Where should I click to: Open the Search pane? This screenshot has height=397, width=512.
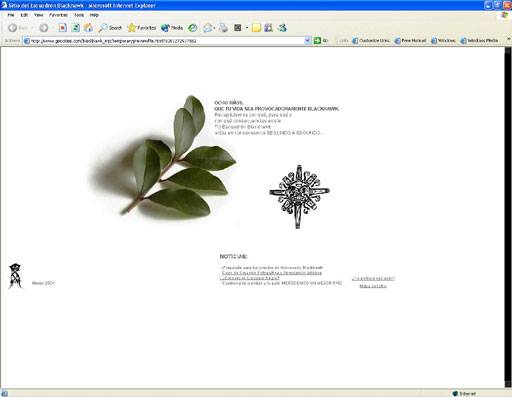point(110,28)
